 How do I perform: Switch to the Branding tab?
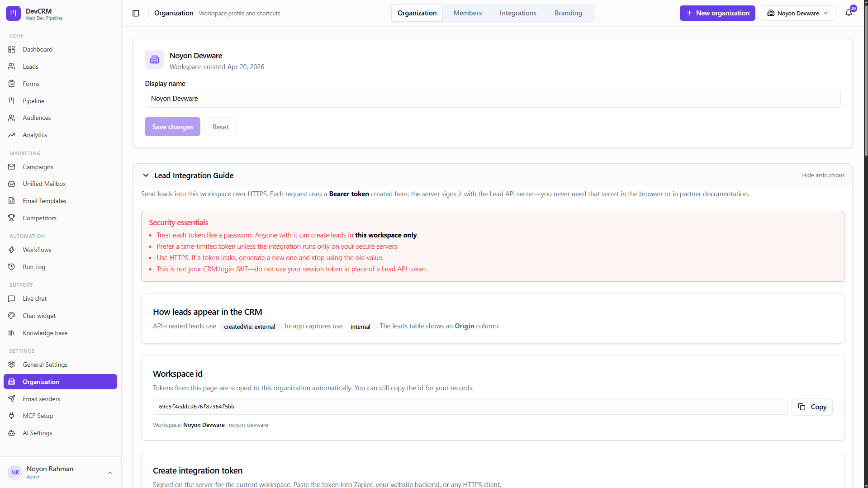point(568,13)
